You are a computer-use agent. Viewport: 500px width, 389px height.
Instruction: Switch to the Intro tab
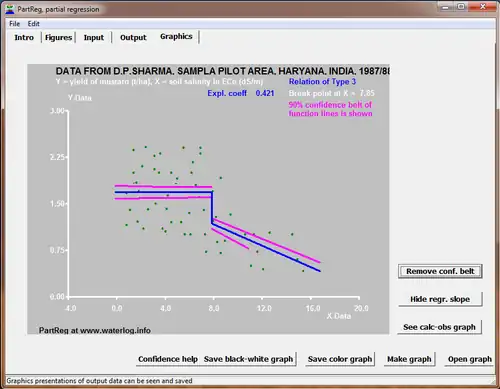(x=24, y=37)
